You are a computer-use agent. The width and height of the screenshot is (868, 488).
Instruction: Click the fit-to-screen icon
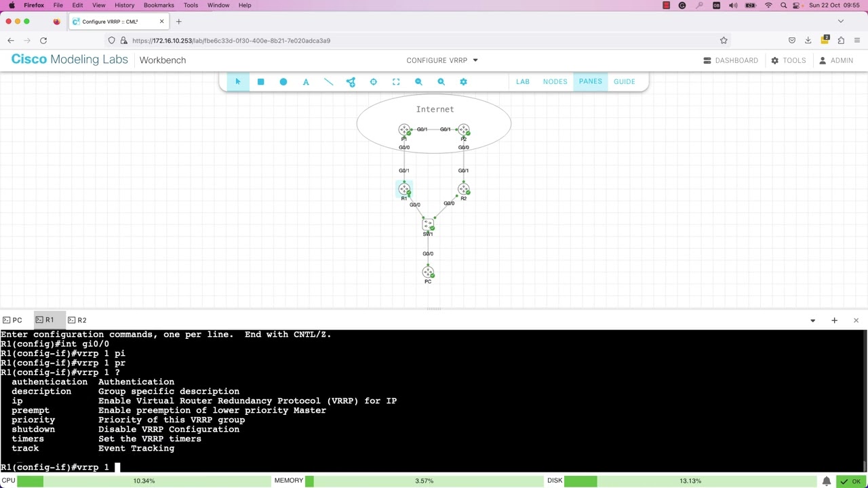click(396, 82)
